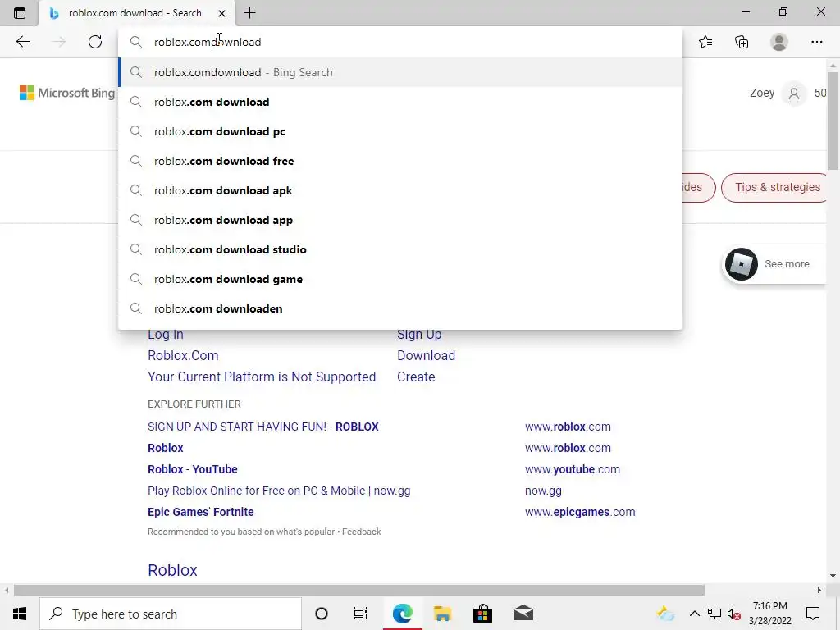
Task: Open the Mail taskbar icon
Action: [x=523, y=614]
